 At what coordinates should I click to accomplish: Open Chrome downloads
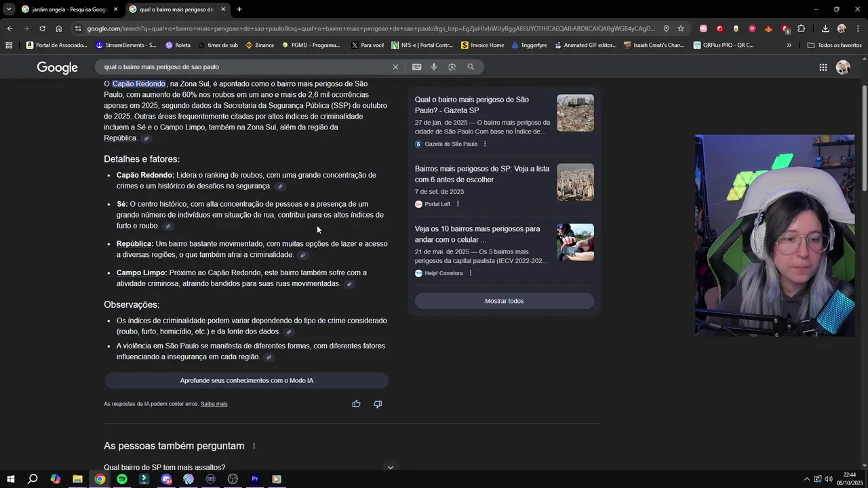click(825, 28)
